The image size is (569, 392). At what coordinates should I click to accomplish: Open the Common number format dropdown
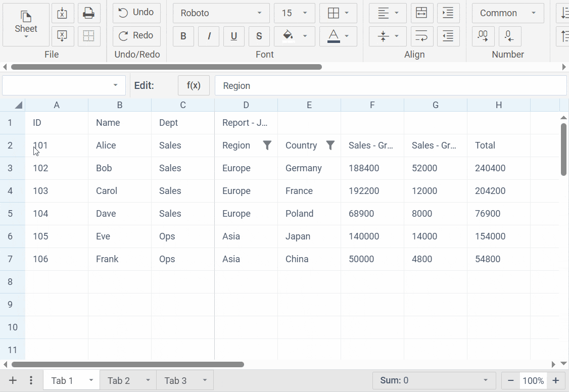507,13
